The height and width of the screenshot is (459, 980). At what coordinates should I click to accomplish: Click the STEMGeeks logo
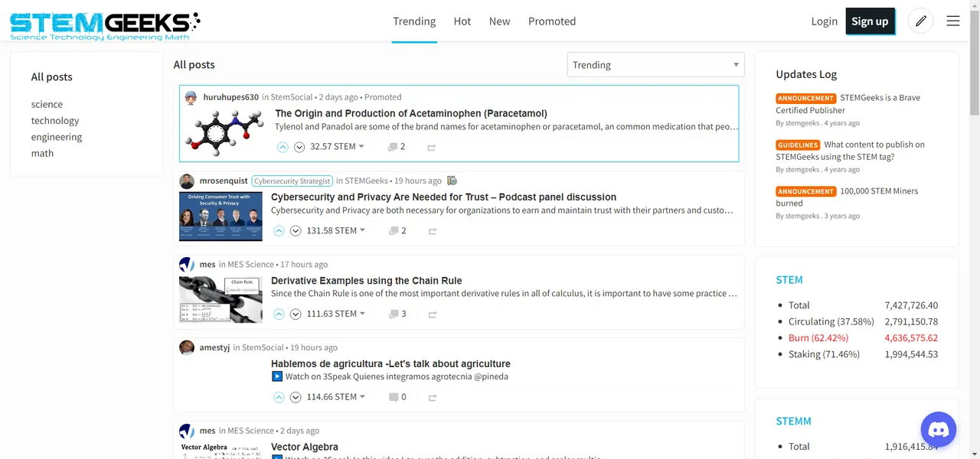click(x=105, y=26)
